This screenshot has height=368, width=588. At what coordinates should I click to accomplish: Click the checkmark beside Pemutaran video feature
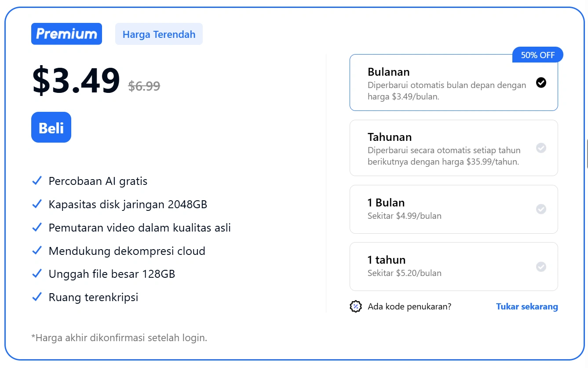pos(37,228)
